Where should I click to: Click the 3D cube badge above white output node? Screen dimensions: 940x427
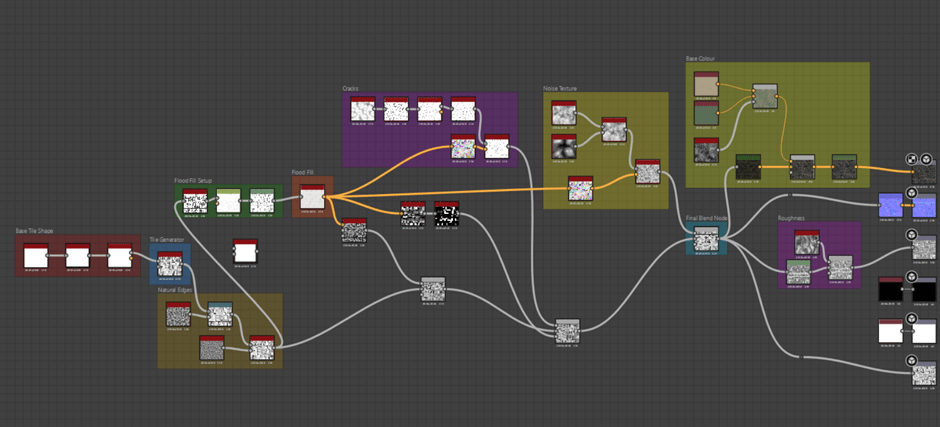pos(911,318)
